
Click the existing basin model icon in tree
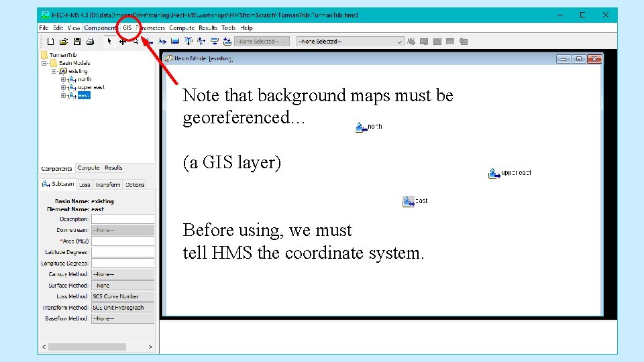pos(63,71)
